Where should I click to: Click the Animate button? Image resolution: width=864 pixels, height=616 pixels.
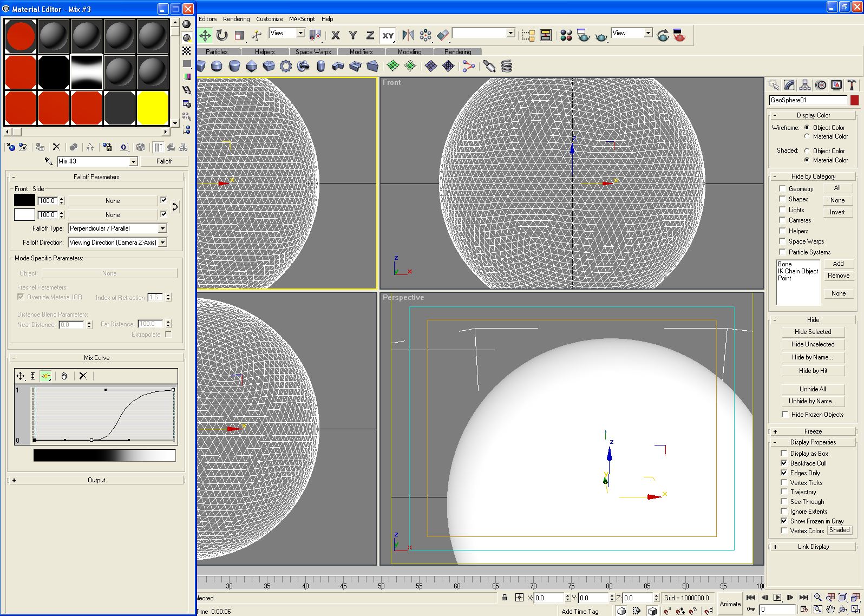[x=730, y=604]
